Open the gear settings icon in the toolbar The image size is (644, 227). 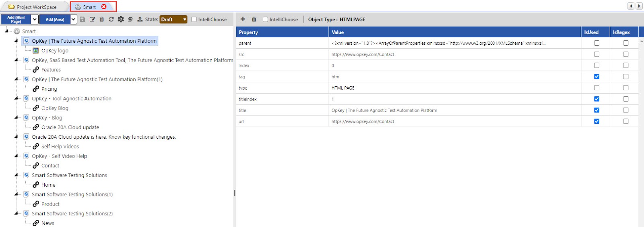pyautogui.click(x=121, y=19)
